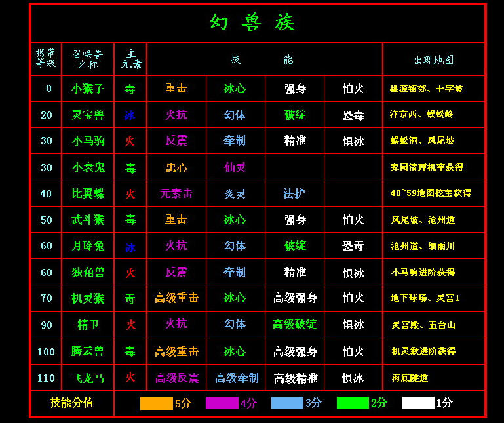Click 幻体 in the 月玲兔 row
The height and width of the screenshot is (423, 504).
point(235,246)
